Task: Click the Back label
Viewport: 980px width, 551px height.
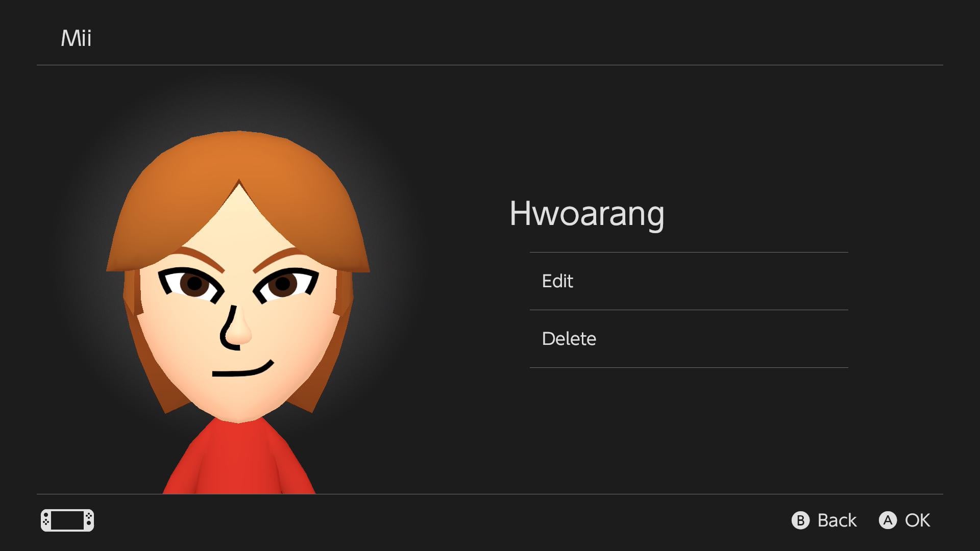Action: click(837, 520)
